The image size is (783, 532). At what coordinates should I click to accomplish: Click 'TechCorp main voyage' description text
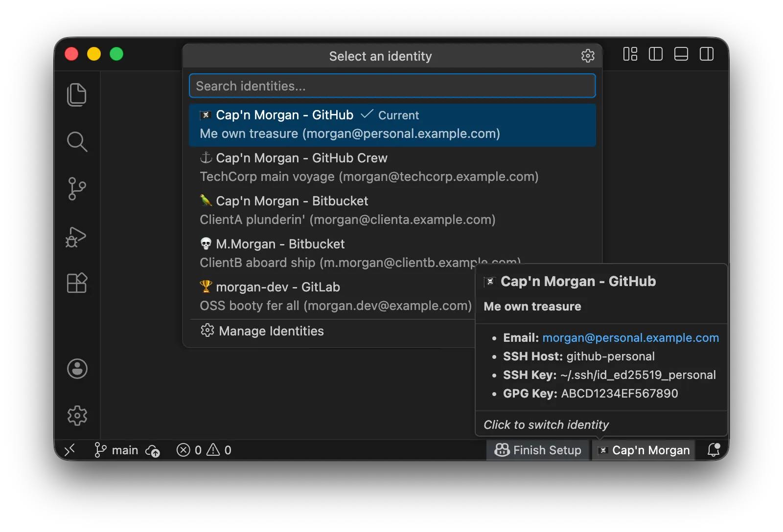267,177
